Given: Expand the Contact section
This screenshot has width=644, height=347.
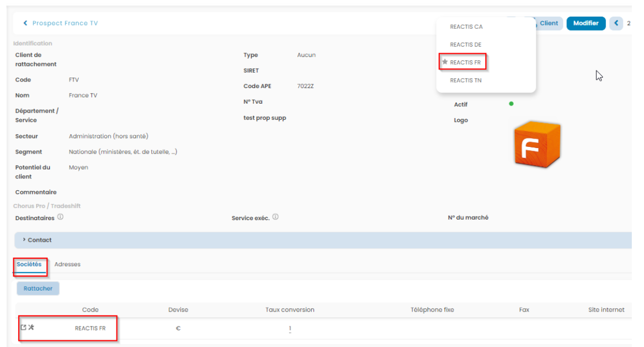Looking at the screenshot, I should [x=38, y=240].
